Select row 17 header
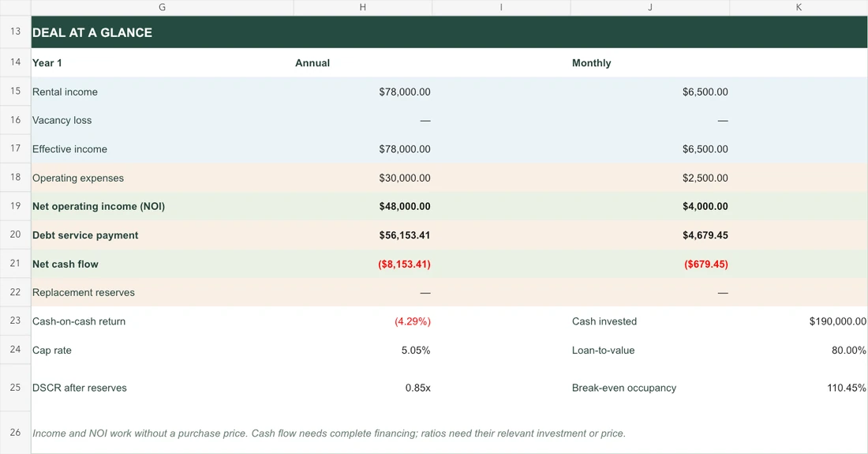 (16, 148)
